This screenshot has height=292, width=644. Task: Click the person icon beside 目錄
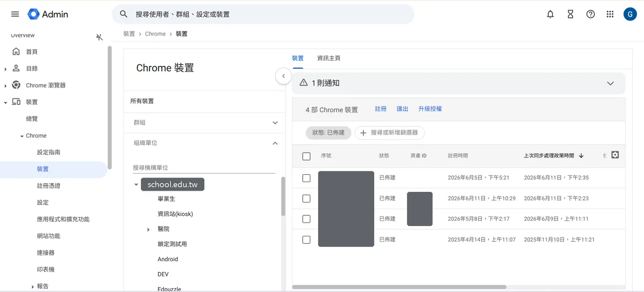click(16, 68)
